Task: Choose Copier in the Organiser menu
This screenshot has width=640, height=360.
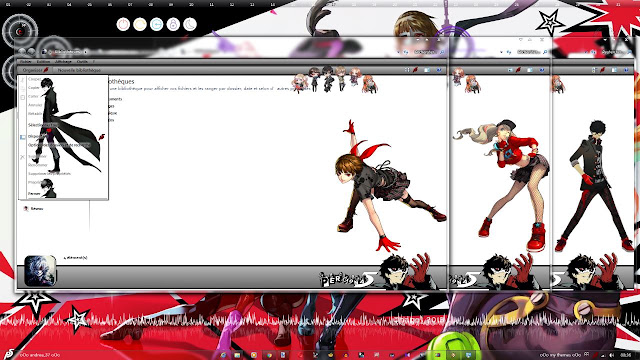Action: (x=34, y=88)
